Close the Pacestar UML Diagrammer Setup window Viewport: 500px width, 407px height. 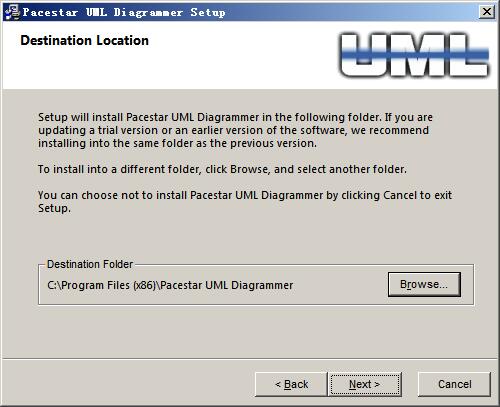[x=487, y=12]
